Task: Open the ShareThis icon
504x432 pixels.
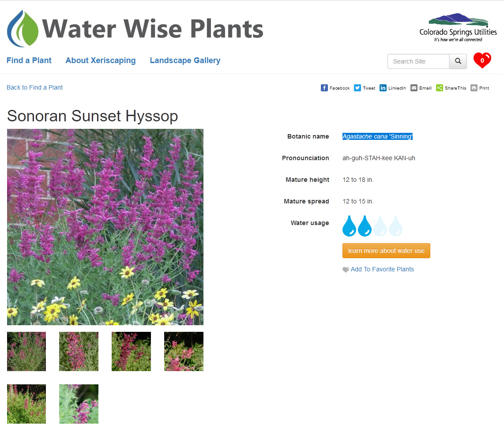Action: 440,88
